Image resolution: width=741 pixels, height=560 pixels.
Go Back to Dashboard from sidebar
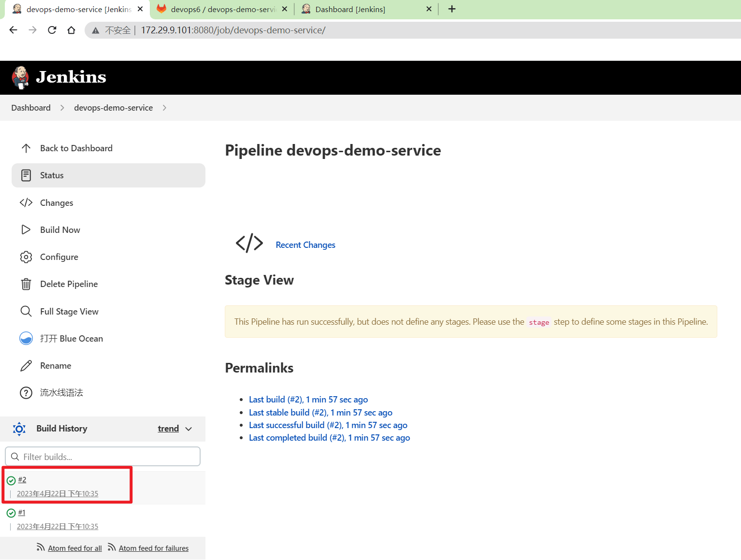[108, 148]
